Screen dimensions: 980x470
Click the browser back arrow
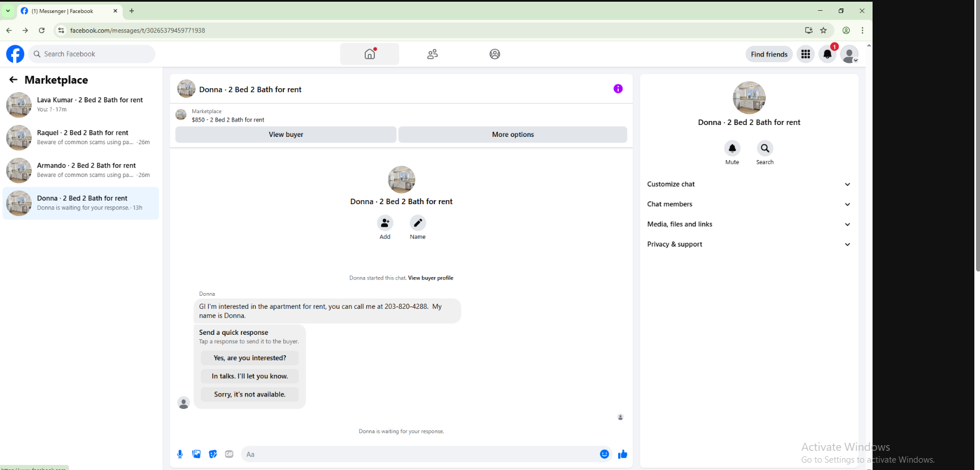coord(9,31)
